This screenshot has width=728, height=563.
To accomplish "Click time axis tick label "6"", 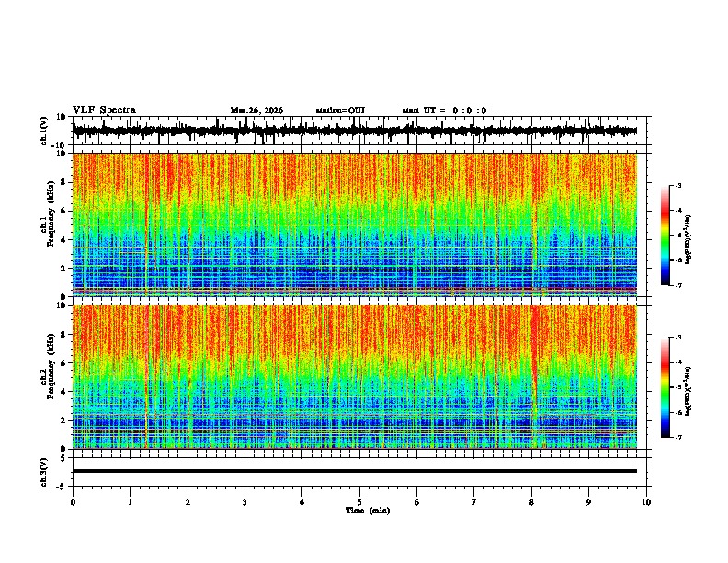I will pos(417,502).
